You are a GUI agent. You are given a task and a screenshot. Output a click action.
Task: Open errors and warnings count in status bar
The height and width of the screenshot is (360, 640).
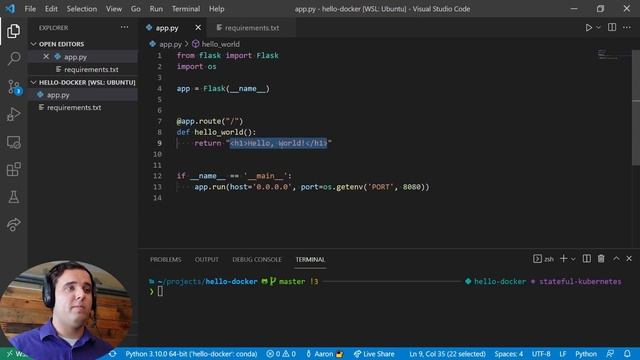pos(281,354)
